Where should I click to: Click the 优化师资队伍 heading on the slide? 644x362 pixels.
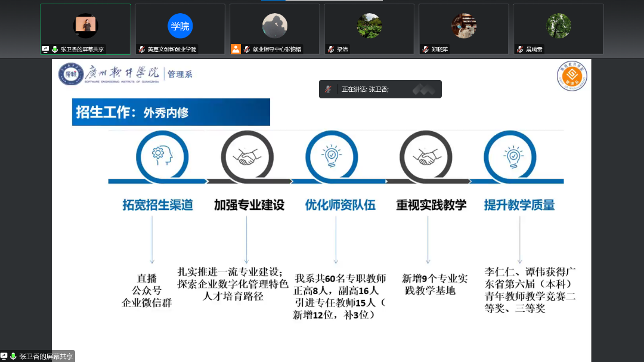[x=340, y=205]
